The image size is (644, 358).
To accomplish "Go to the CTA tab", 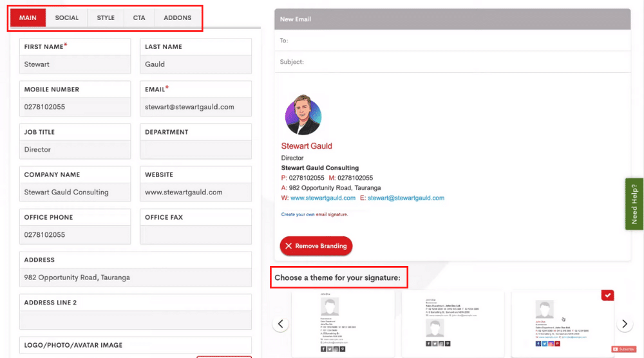I will coord(139,17).
